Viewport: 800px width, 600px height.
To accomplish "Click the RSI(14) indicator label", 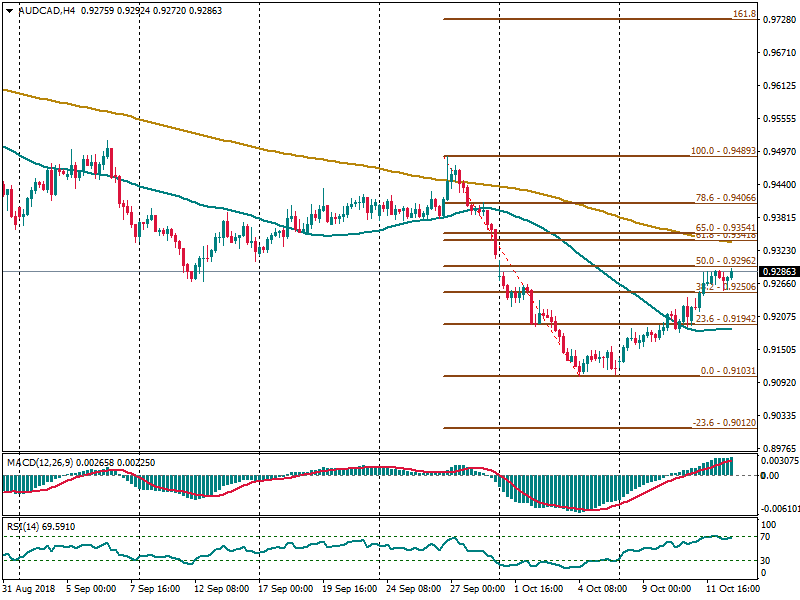I will pos(24,526).
